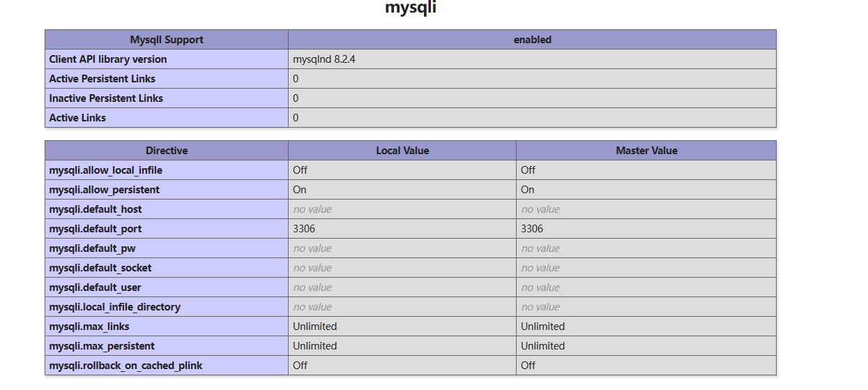The height and width of the screenshot is (390, 868).
Task: Click the mysqli section heading
Action: [x=411, y=8]
